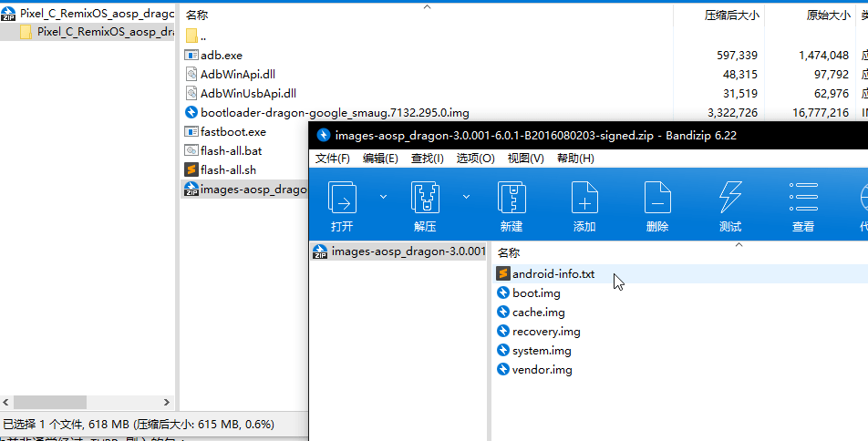The width and height of the screenshot is (868, 441).
Task: Select system.img file icon
Action: click(502, 350)
